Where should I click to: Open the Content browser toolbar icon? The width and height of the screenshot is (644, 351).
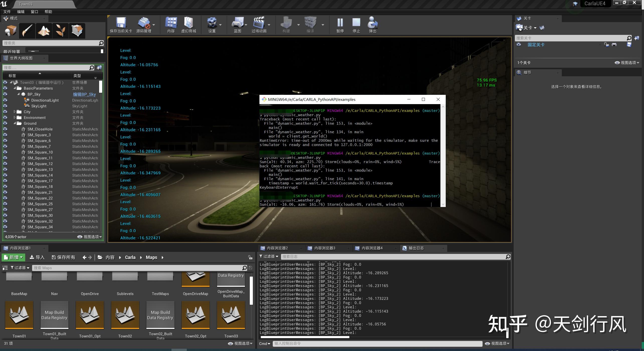click(x=171, y=23)
